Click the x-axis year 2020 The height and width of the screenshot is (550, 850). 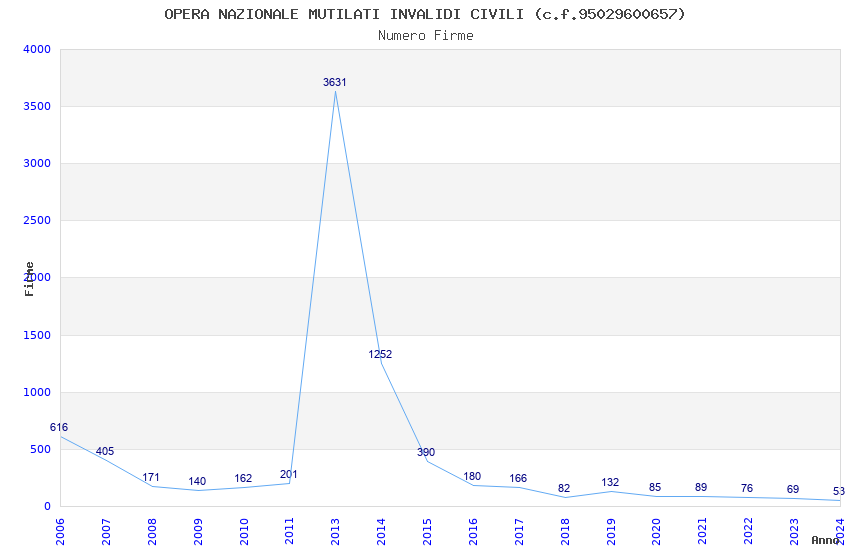656,532
